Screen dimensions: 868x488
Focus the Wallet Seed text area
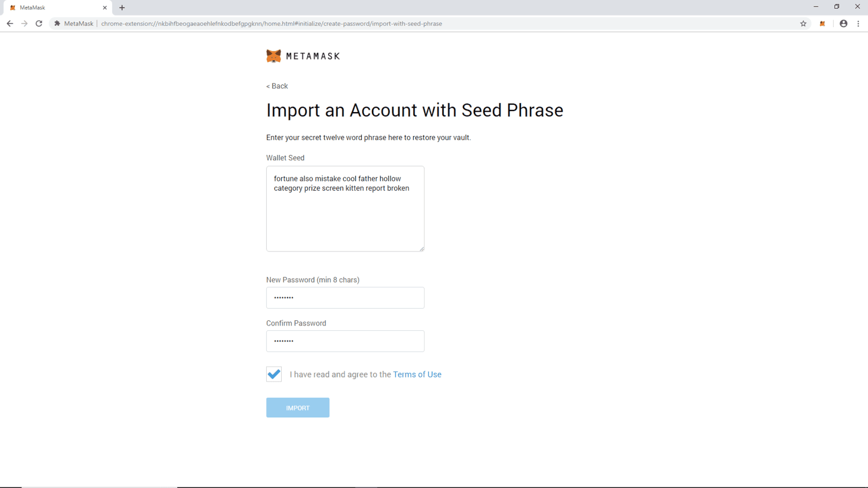point(345,209)
